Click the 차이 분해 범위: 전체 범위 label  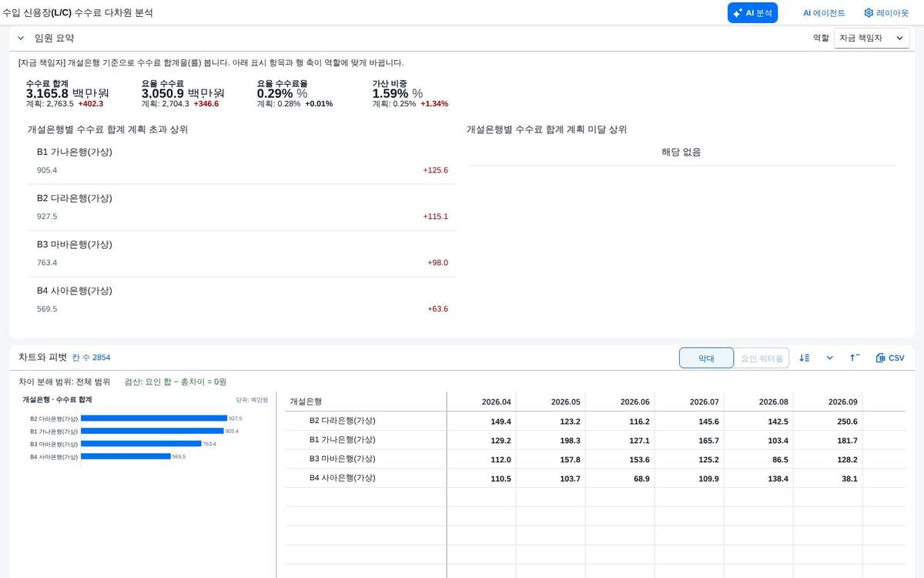click(x=65, y=381)
